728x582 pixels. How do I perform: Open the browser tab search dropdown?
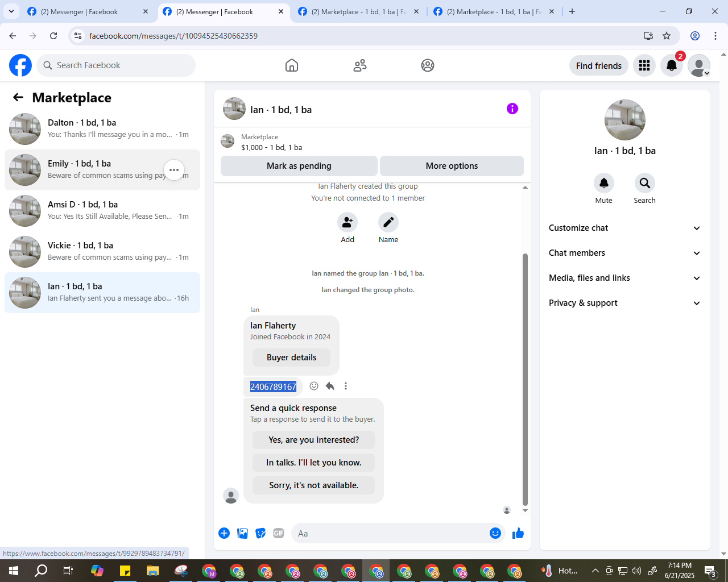click(11, 11)
